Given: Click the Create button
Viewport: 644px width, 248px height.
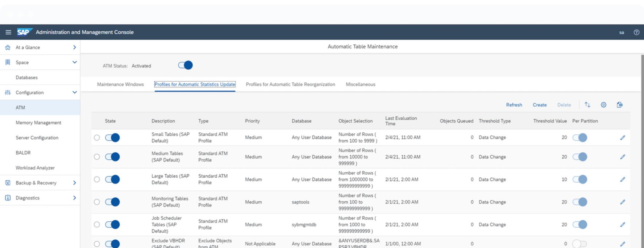Looking at the screenshot, I should pos(539,105).
